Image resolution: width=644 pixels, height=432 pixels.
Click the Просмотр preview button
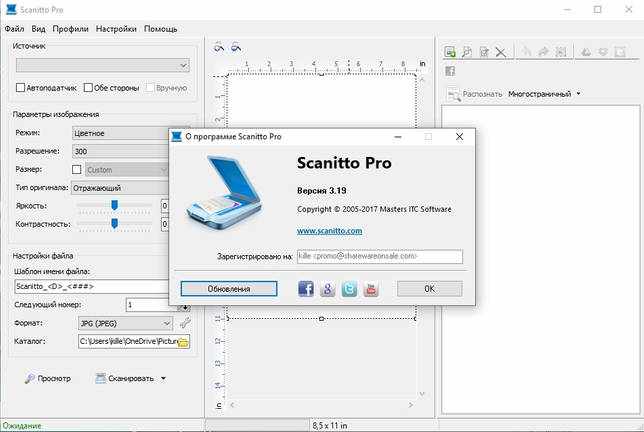[48, 378]
